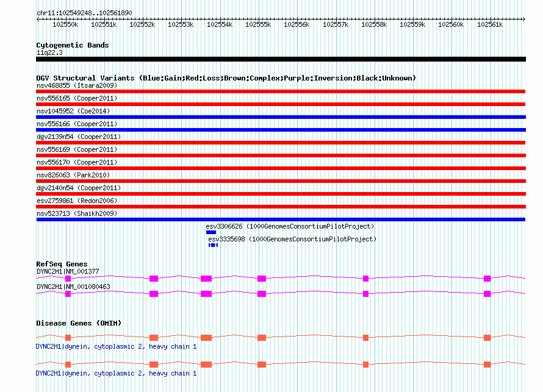This screenshot has width=543, height=392.
Task: Click the 102551k ruler mark
Action: click(x=104, y=24)
